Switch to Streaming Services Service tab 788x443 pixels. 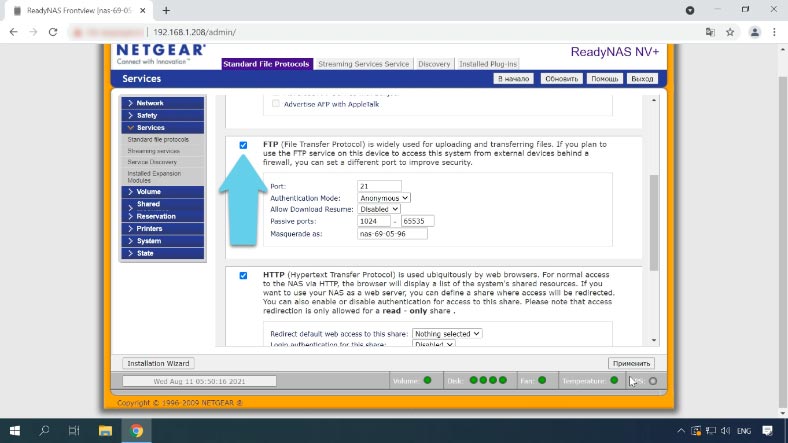pyautogui.click(x=363, y=64)
